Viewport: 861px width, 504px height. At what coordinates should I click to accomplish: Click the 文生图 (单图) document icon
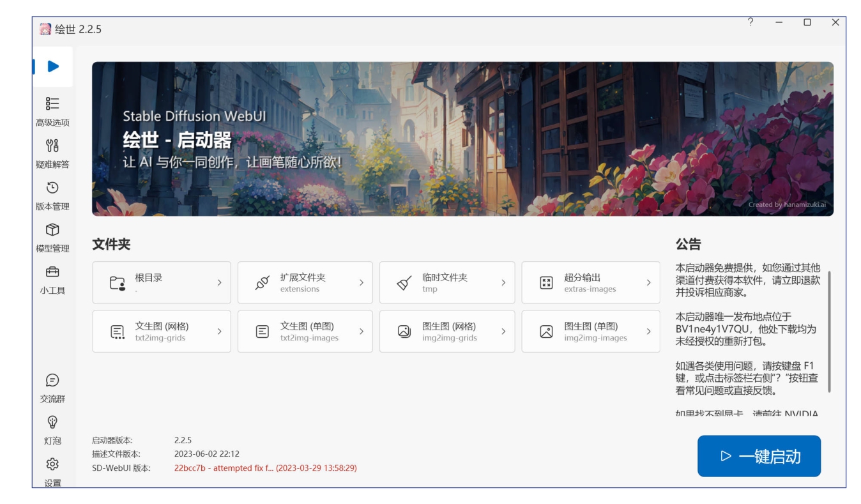pos(262,331)
